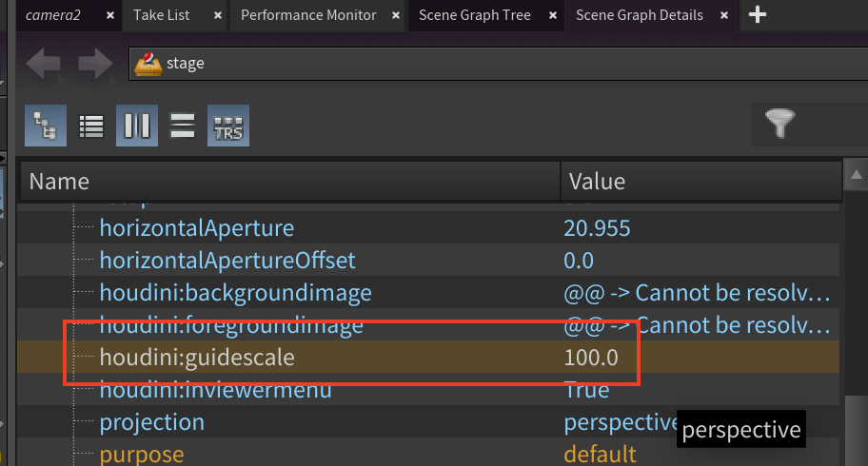
Task: Select the horizontal rows layout icon
Action: point(182,126)
